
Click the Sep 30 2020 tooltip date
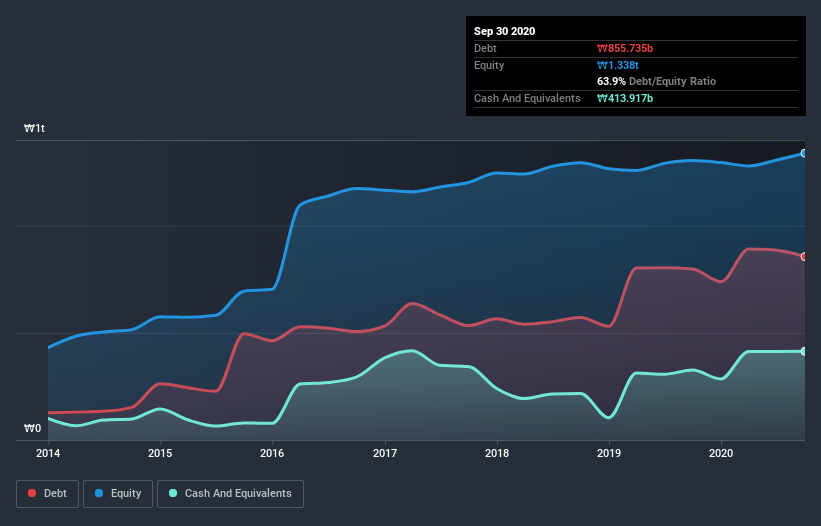(505, 31)
